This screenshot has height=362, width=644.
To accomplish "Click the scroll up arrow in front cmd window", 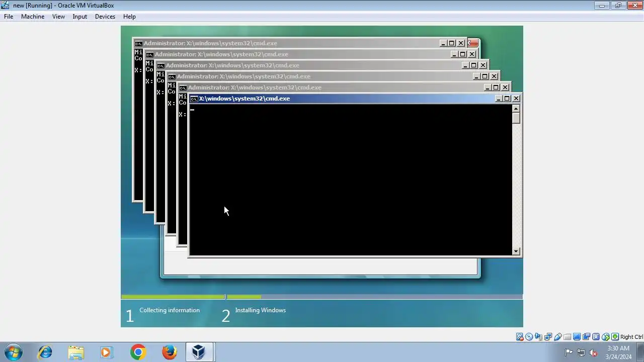I will pos(516,109).
